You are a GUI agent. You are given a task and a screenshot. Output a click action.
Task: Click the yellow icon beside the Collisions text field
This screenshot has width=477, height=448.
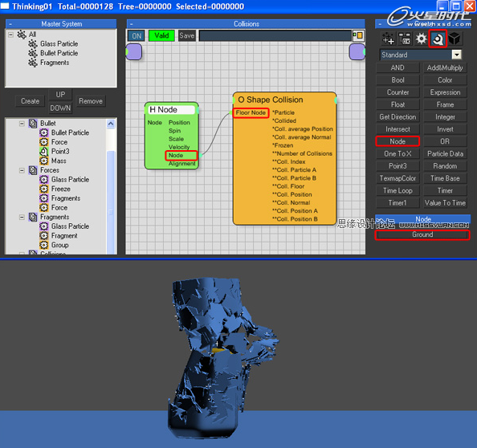click(359, 35)
